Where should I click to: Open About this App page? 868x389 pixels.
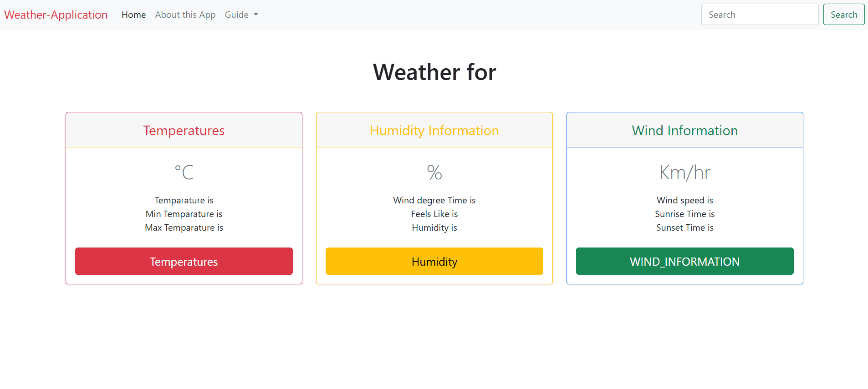[185, 15]
